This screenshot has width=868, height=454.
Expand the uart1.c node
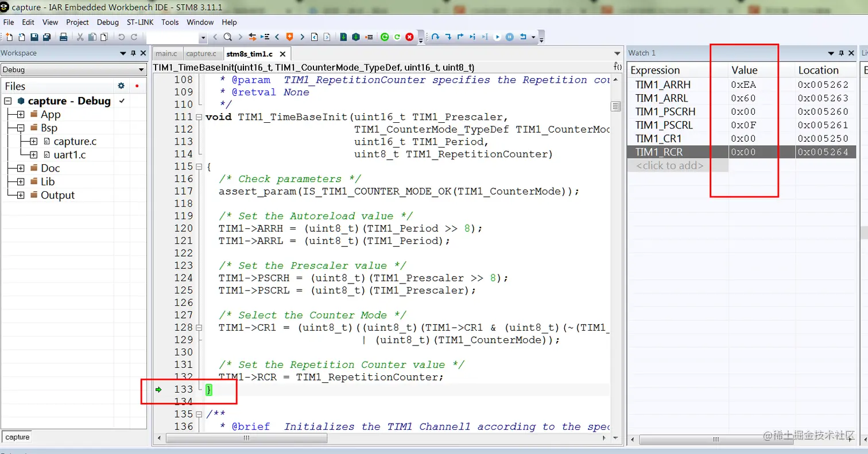[x=33, y=154]
